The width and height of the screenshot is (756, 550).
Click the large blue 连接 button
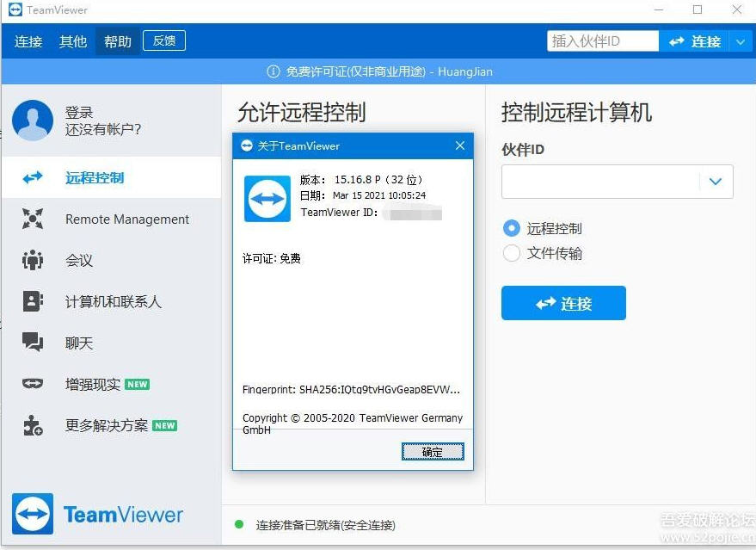coord(563,303)
